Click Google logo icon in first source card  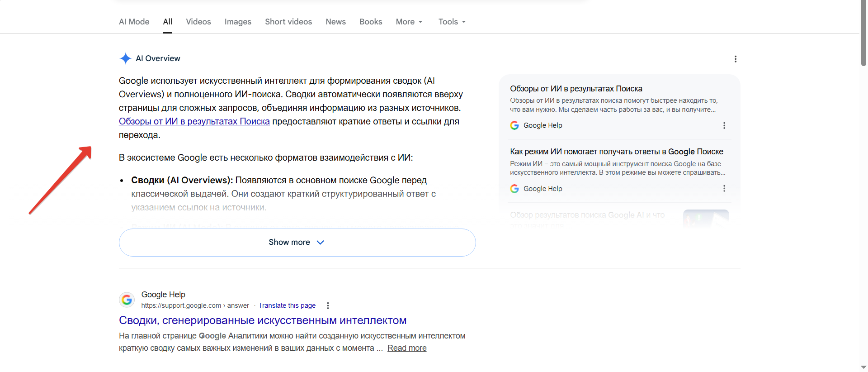514,125
